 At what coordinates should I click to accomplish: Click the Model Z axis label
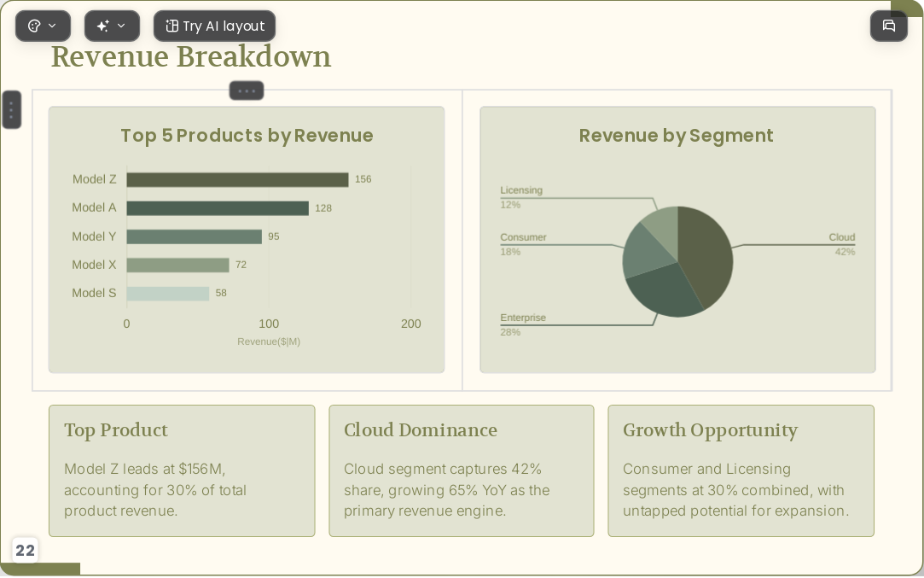click(95, 179)
